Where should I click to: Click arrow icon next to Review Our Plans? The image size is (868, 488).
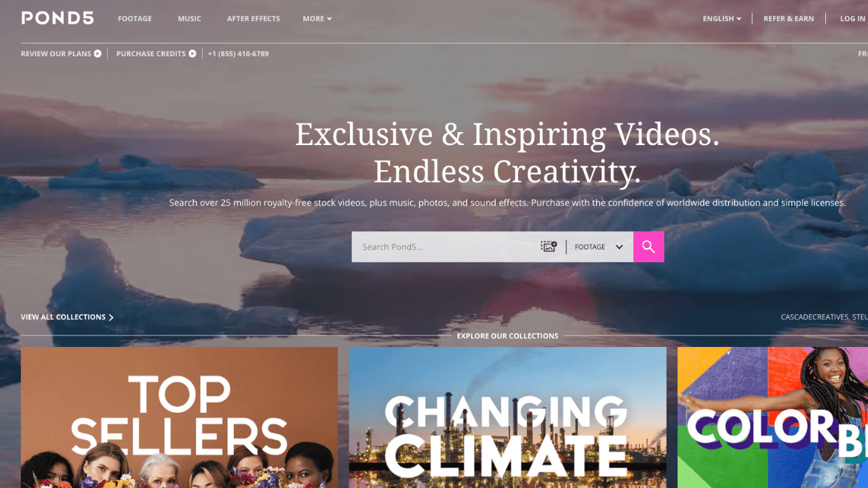(98, 54)
